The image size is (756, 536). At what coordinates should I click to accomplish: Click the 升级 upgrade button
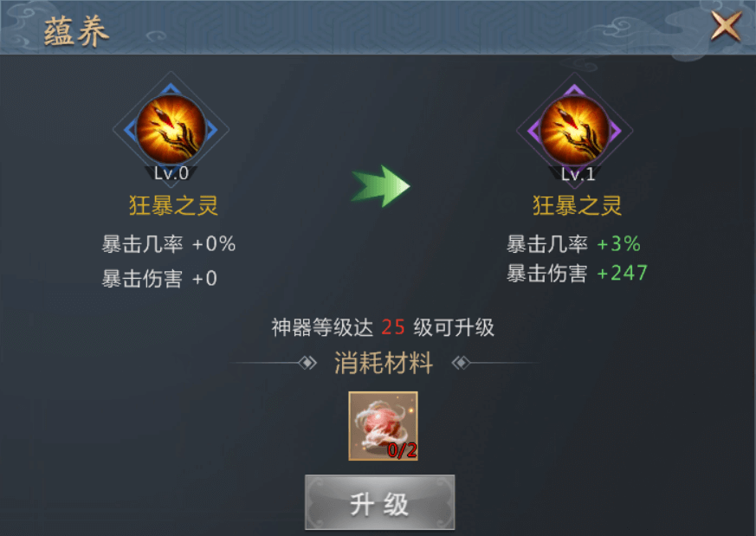[x=379, y=502]
